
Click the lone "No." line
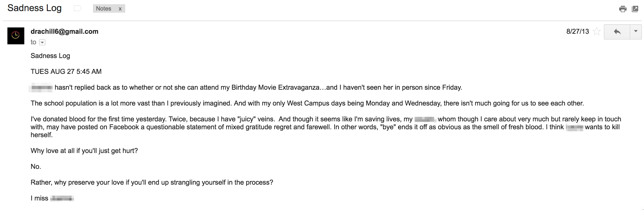pos(36,166)
